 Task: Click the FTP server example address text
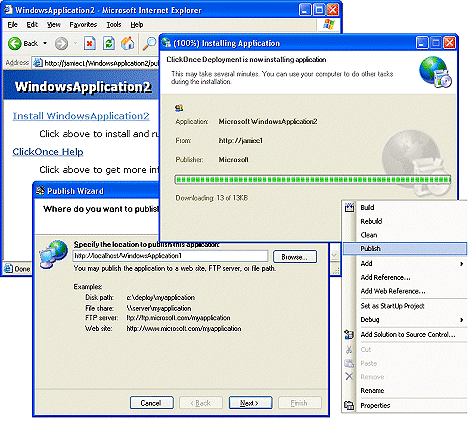[x=178, y=318]
